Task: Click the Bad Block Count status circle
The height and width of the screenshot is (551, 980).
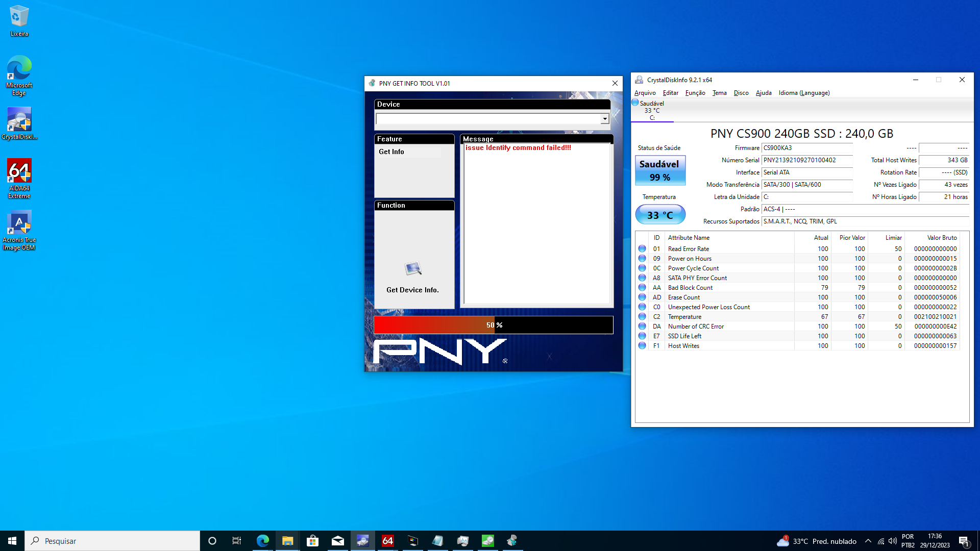Action: (642, 288)
